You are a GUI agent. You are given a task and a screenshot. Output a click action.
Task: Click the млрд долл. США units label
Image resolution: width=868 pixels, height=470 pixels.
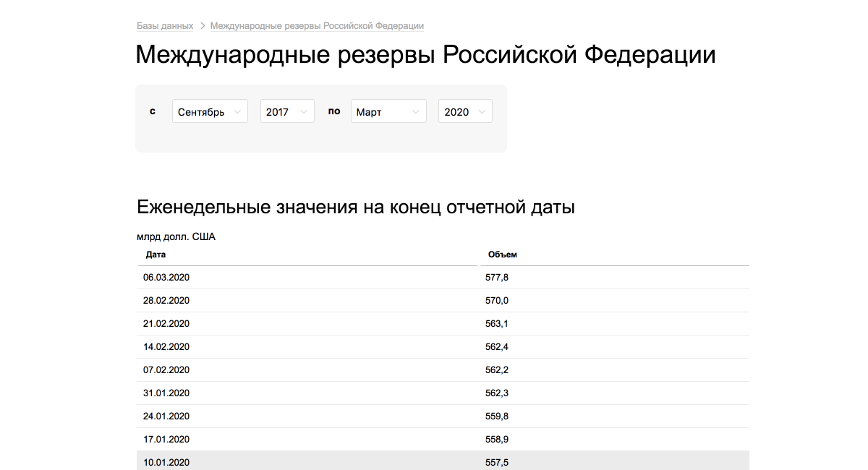tap(175, 236)
